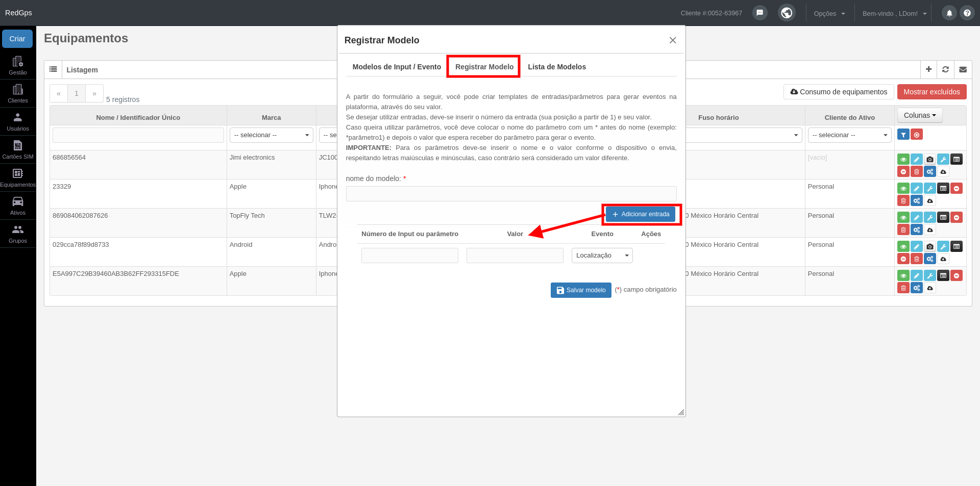Click Mostrar excluídos button
This screenshot has width=980, height=486.
(x=932, y=92)
